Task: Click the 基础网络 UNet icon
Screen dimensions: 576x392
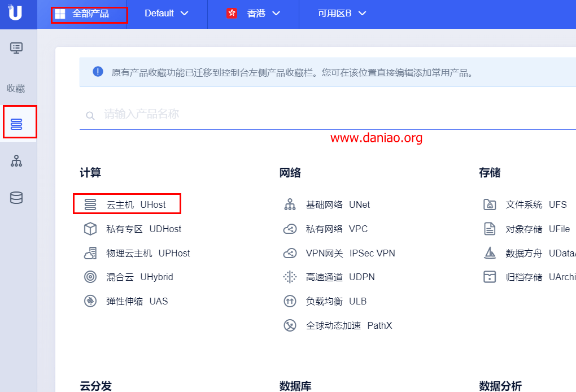Action: [x=290, y=204]
